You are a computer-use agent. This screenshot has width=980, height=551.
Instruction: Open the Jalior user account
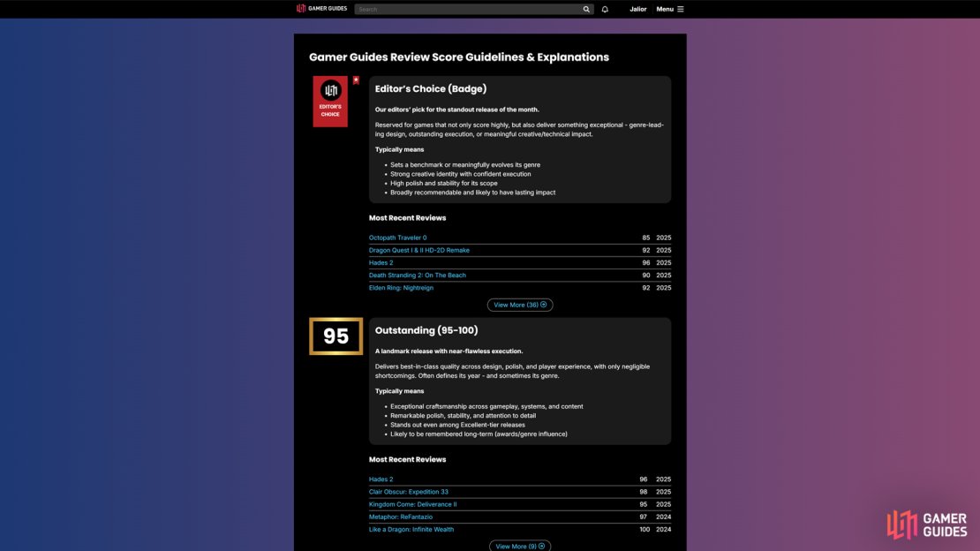pos(638,10)
